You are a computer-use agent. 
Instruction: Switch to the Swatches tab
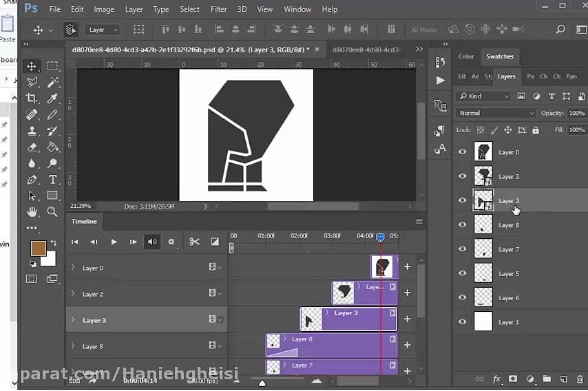point(500,56)
